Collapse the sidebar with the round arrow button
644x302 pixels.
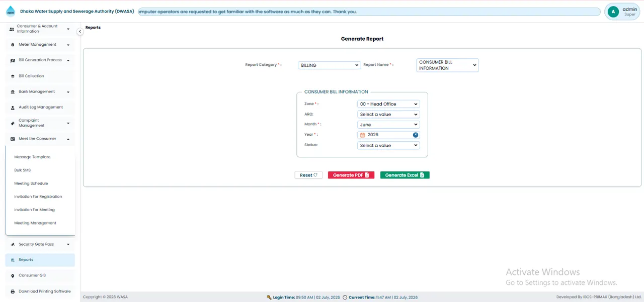point(80,32)
